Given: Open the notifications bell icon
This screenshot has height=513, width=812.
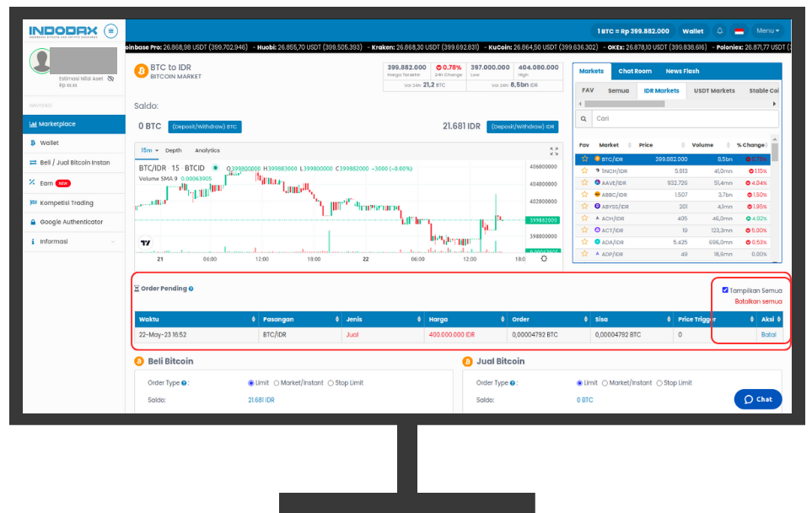Looking at the screenshot, I should [x=720, y=31].
